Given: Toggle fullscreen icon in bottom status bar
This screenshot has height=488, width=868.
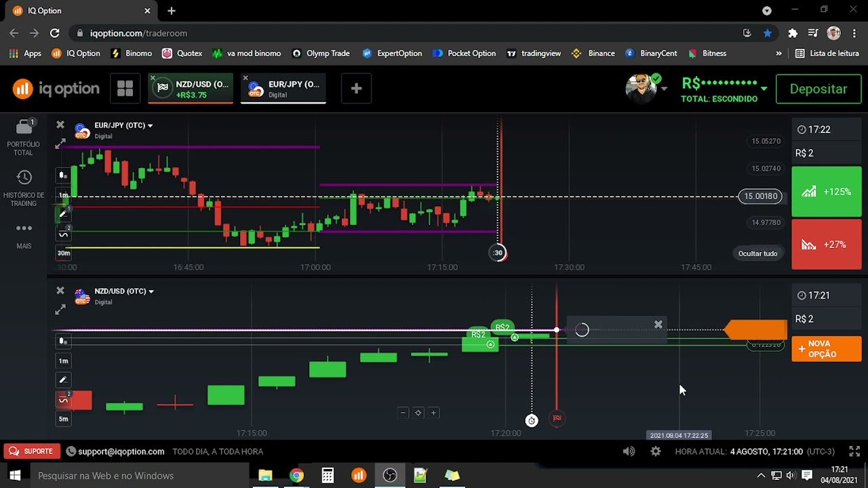Looking at the screenshot, I should [x=854, y=451].
